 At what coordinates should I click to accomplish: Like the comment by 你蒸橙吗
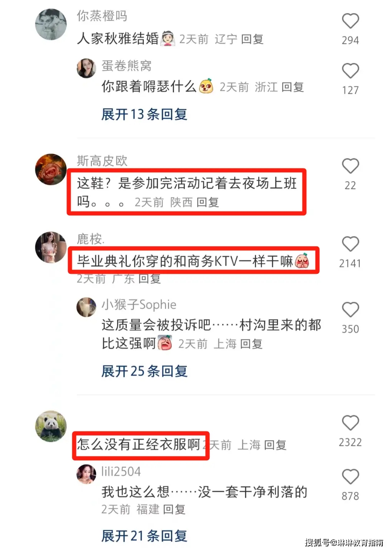[x=350, y=21]
